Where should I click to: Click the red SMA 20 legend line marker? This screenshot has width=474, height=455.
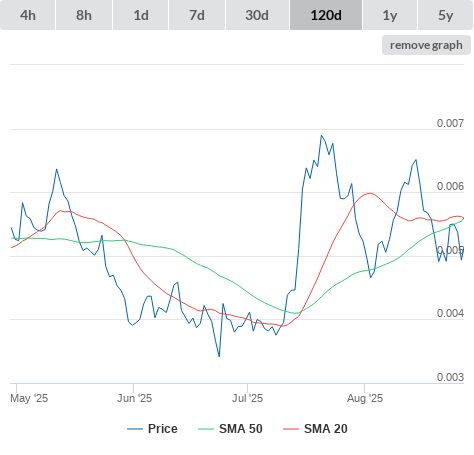(291, 429)
